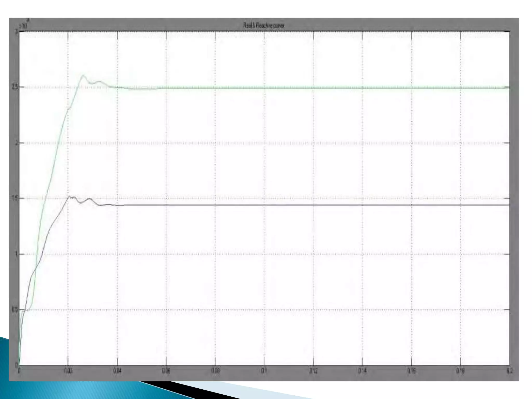
Task: Click the 0.12 x-axis tick label
Action: [x=313, y=371]
